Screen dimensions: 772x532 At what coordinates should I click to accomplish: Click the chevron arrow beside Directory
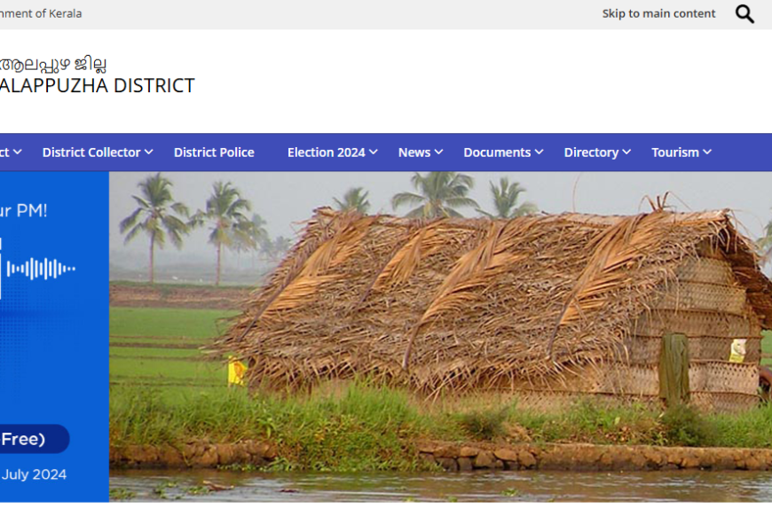[626, 153]
